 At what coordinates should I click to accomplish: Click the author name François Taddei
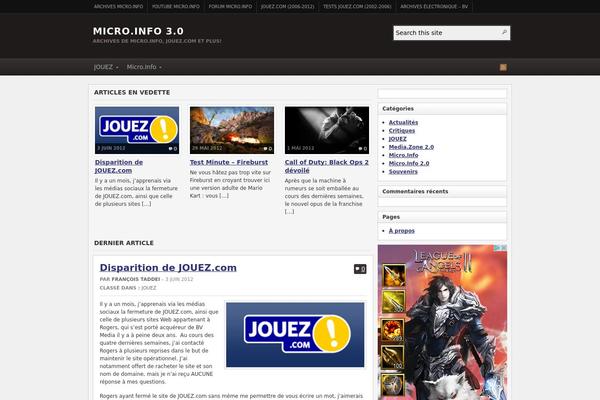pos(136,279)
